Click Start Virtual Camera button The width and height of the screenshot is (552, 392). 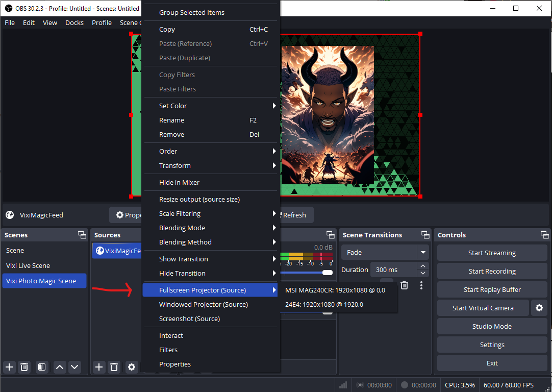483,308
